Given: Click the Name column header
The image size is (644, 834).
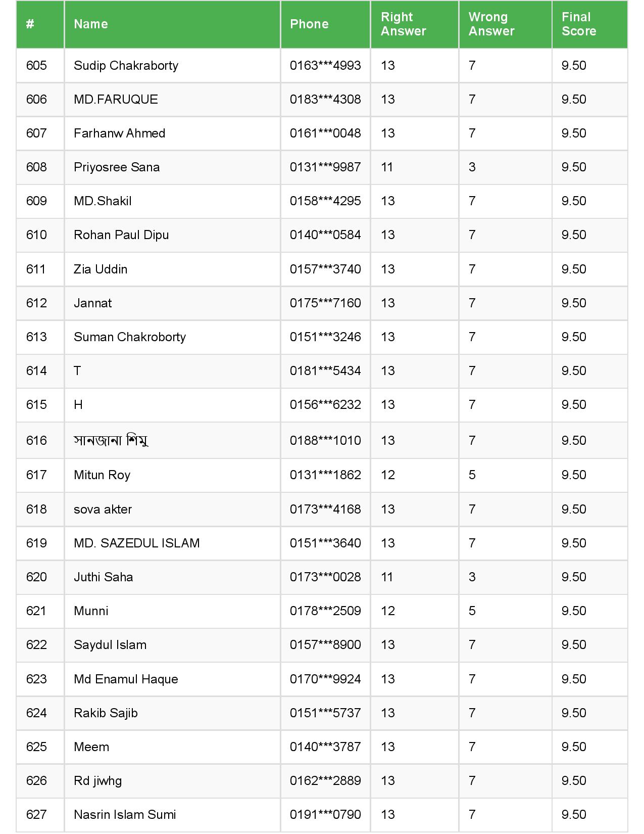Looking at the screenshot, I should [91, 24].
